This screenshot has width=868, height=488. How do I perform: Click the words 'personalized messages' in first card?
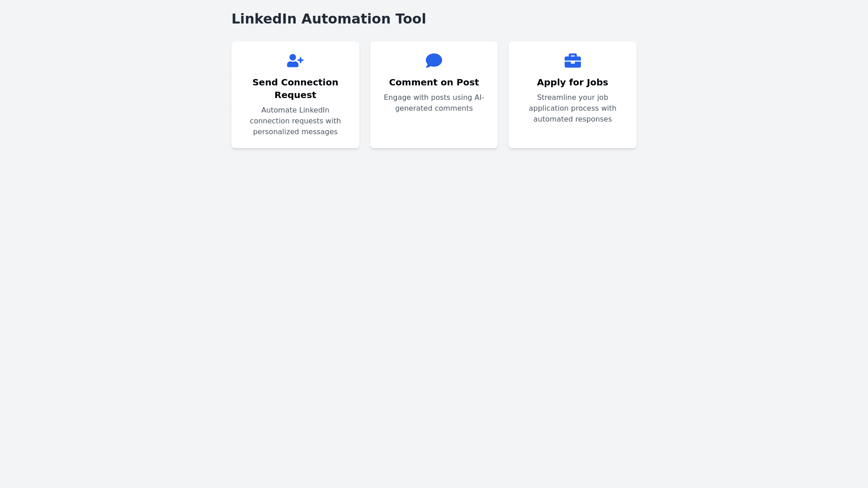pos(295,132)
